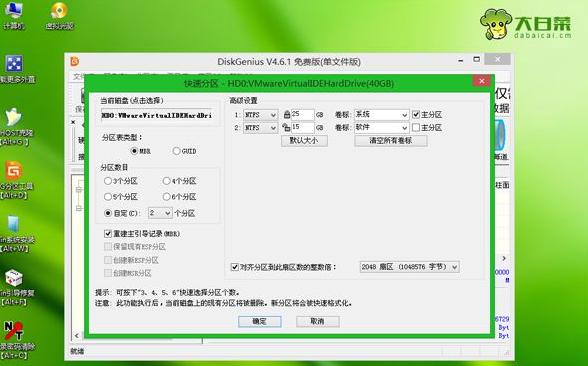Expand the second tree node in DiskGenius

79,208
